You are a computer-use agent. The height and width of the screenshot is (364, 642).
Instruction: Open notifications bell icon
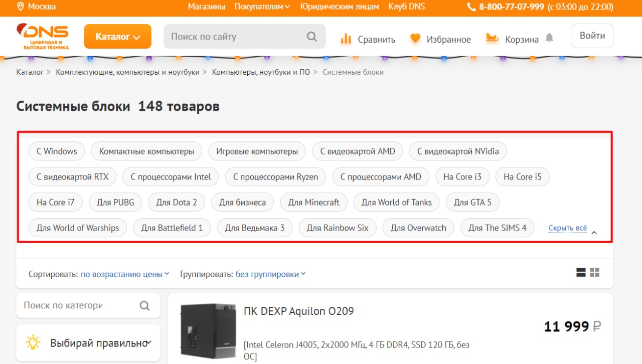point(550,38)
